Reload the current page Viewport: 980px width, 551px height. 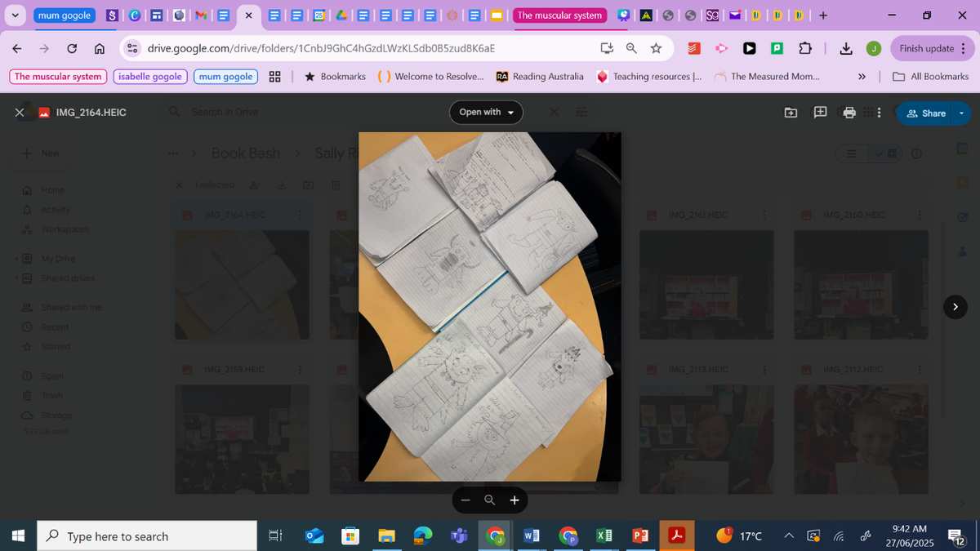point(72,49)
